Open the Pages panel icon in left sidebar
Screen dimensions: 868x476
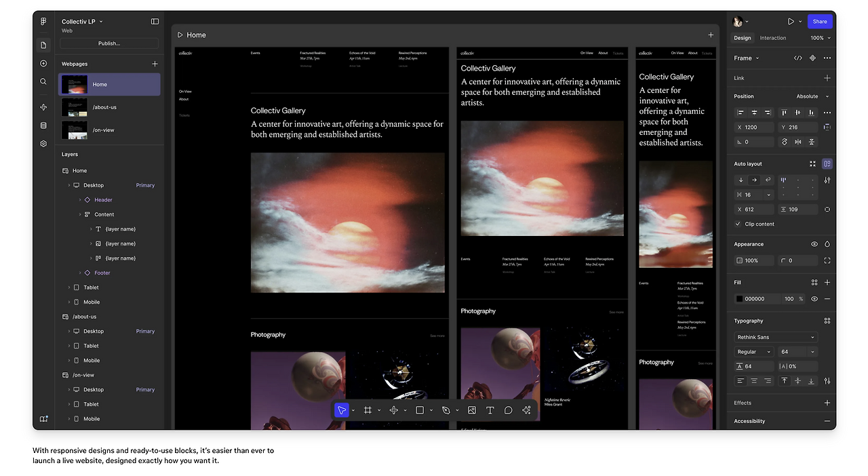click(x=43, y=45)
